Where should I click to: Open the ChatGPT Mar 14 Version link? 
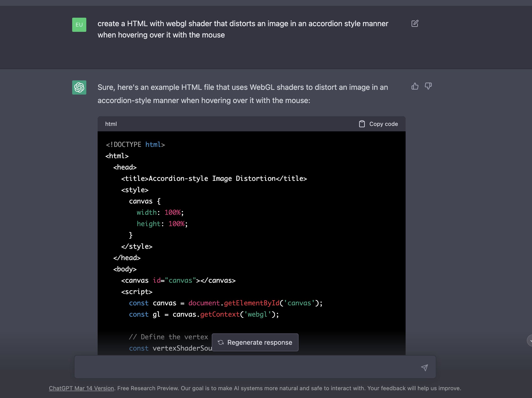pos(82,388)
